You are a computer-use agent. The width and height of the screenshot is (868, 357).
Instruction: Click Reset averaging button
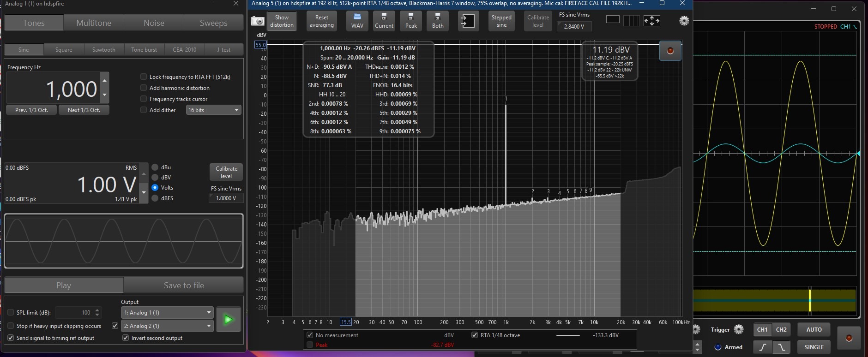[322, 21]
